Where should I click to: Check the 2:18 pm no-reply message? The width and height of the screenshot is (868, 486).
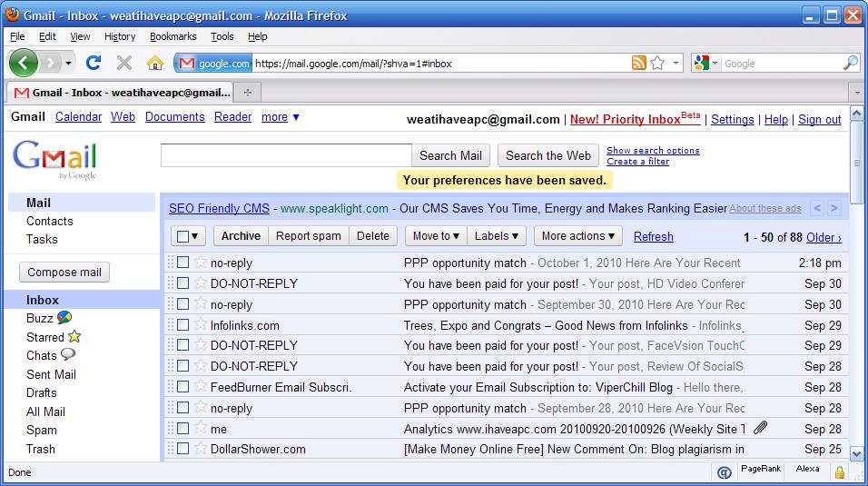click(183, 263)
